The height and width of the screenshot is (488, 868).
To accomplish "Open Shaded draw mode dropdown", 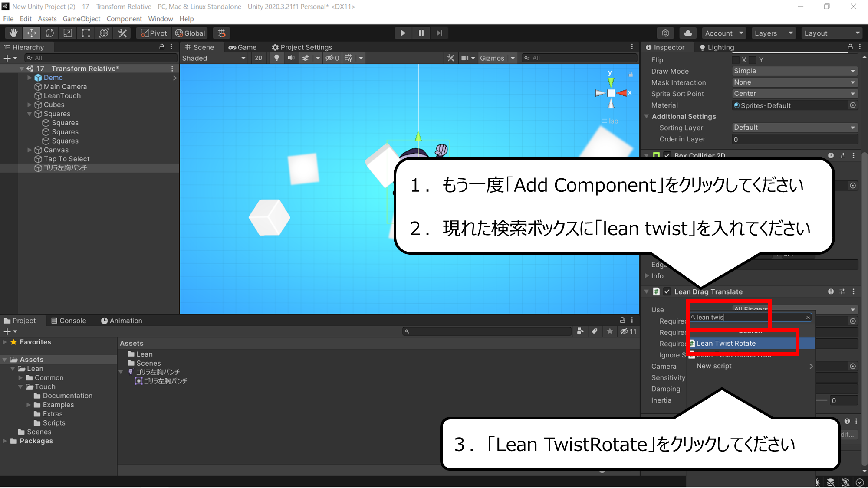I will 214,58.
